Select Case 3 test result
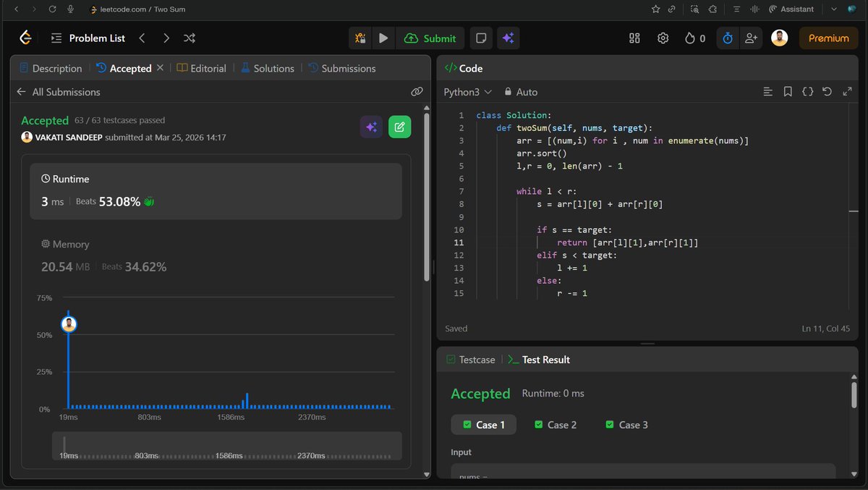The image size is (868, 490). pyautogui.click(x=626, y=425)
